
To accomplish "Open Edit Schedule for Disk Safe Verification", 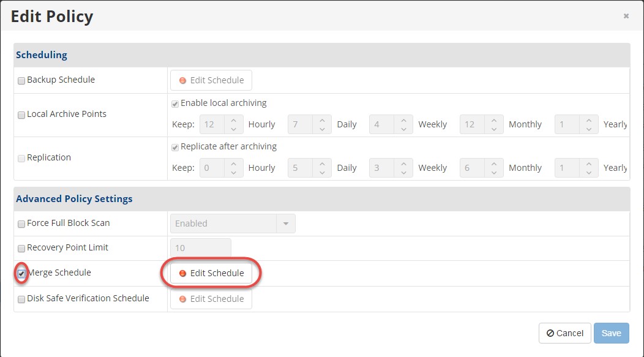I will [x=211, y=299].
